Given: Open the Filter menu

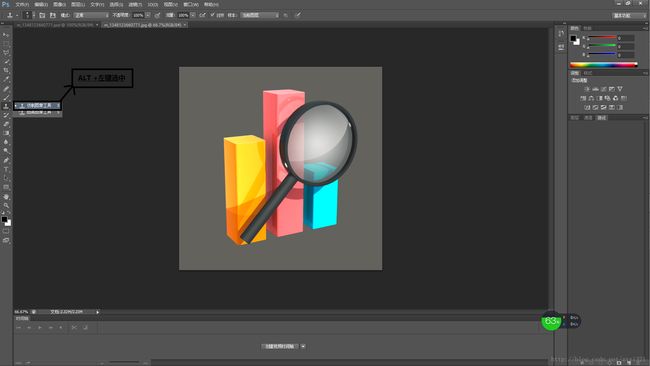Looking at the screenshot, I should coord(135,4).
